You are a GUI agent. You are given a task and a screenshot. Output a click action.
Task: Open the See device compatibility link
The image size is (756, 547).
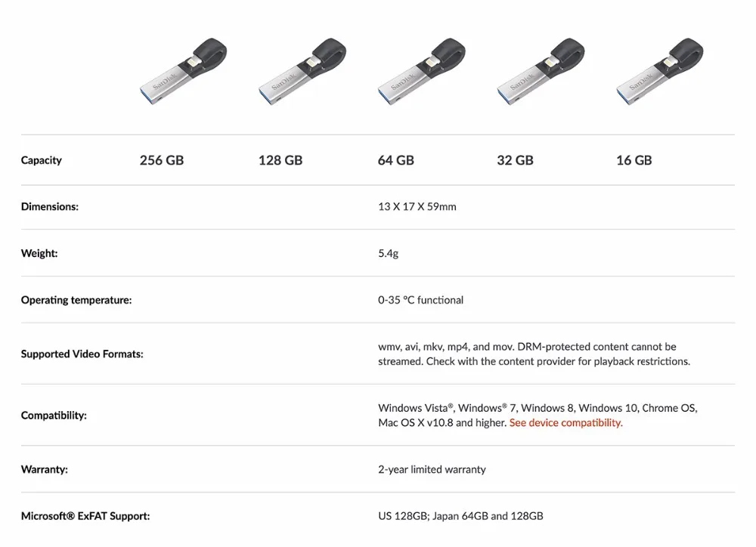pos(565,423)
